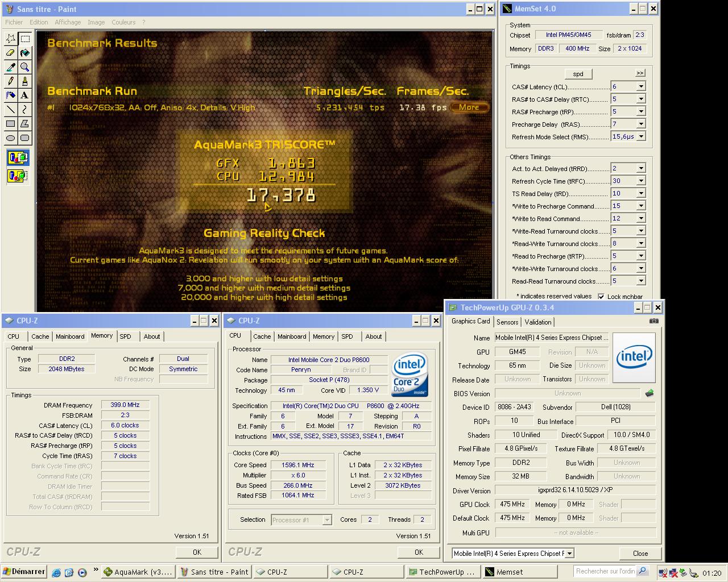Toggle the Lock mchbar checkbox
Image resolution: width=728 pixels, height=582 pixels.
click(601, 297)
